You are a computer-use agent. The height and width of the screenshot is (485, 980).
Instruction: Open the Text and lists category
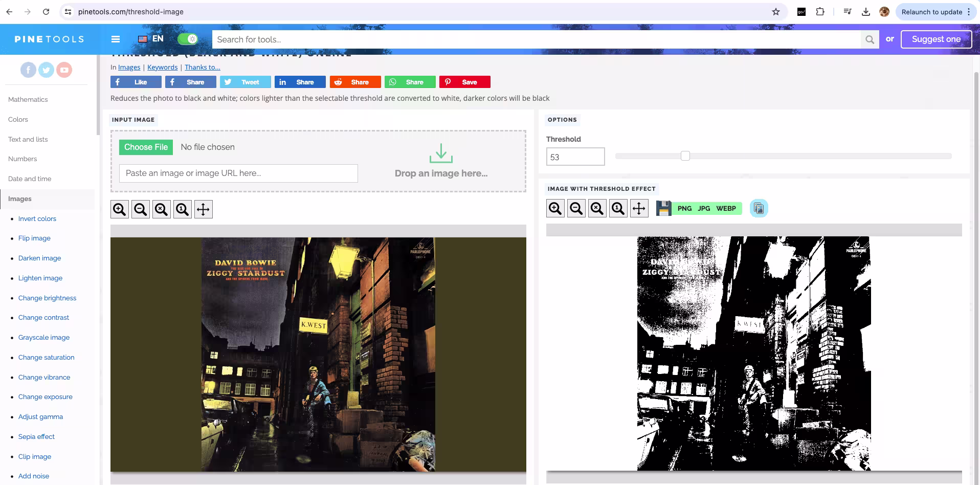28,139
